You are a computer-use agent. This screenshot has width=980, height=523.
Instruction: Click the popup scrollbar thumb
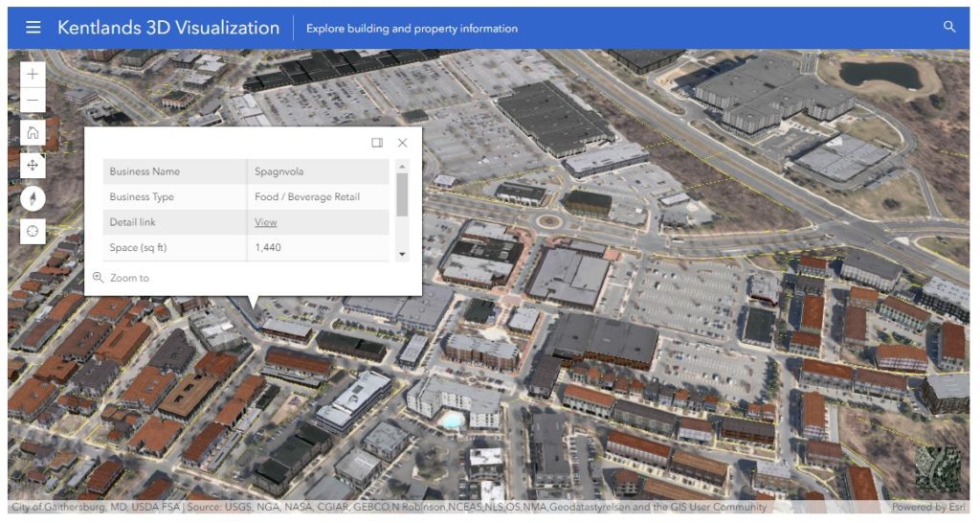point(402,194)
